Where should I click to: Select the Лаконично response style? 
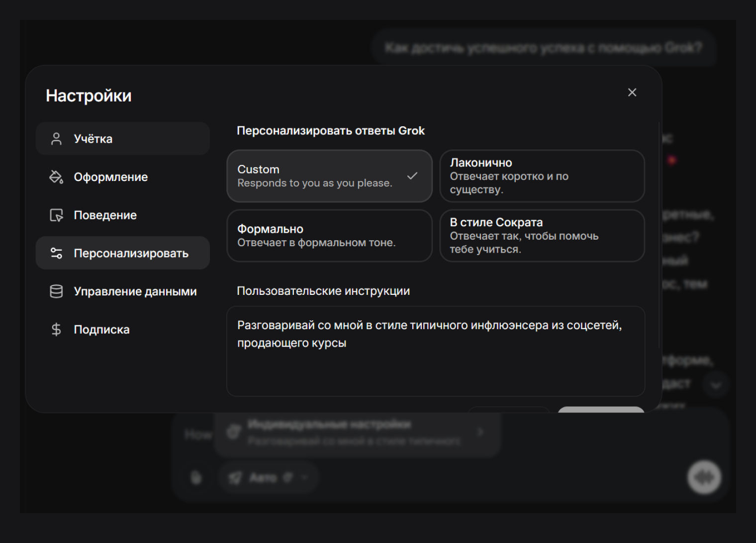(x=542, y=176)
